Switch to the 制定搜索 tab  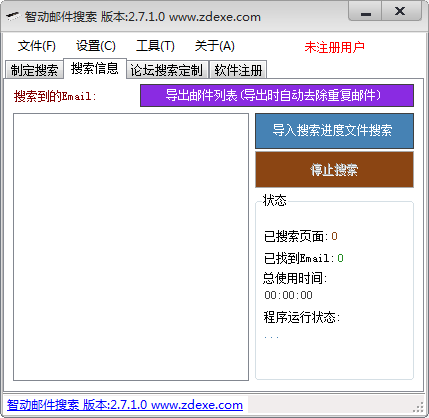[34, 70]
